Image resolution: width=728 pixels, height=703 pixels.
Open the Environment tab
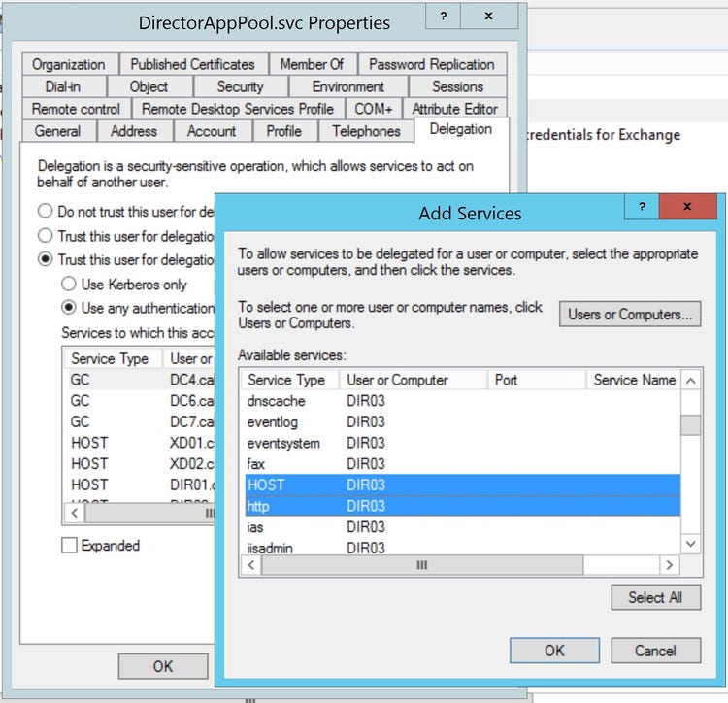click(348, 86)
